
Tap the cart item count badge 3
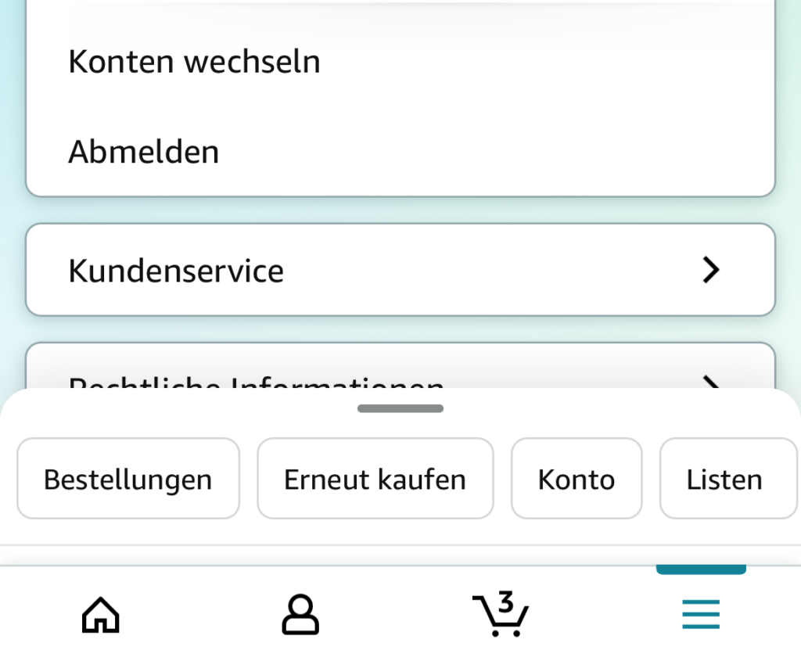point(506,602)
